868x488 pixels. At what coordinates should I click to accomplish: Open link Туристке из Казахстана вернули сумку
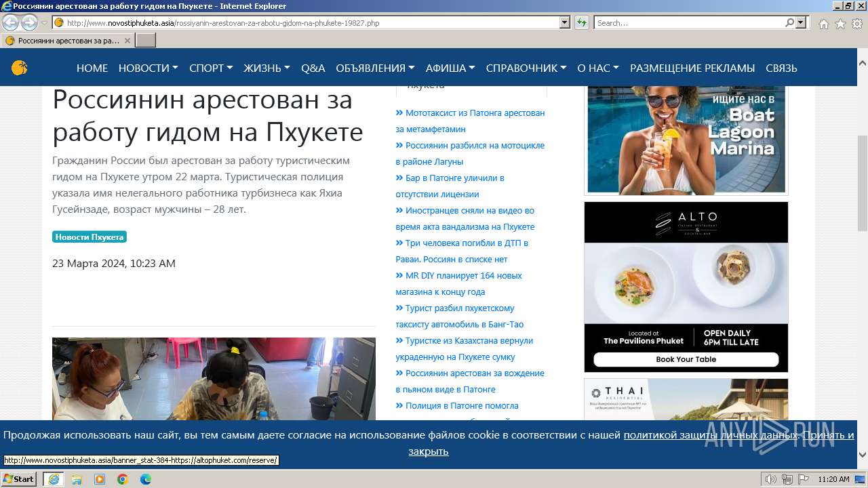[465, 348]
